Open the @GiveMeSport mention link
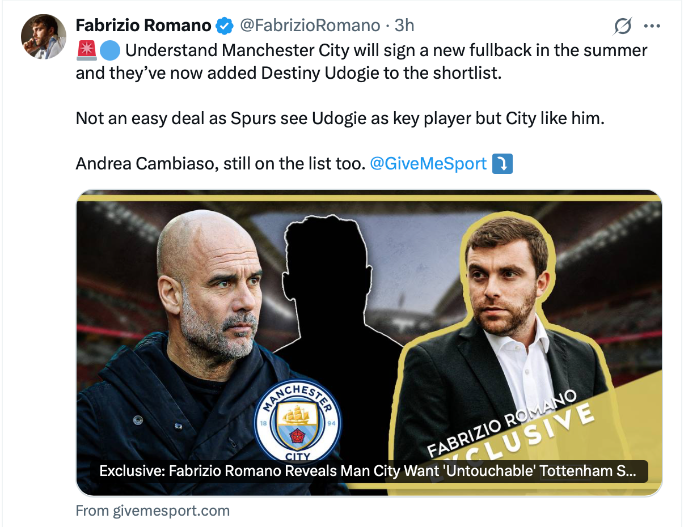Screen dimensions: 684x527 [428, 161]
